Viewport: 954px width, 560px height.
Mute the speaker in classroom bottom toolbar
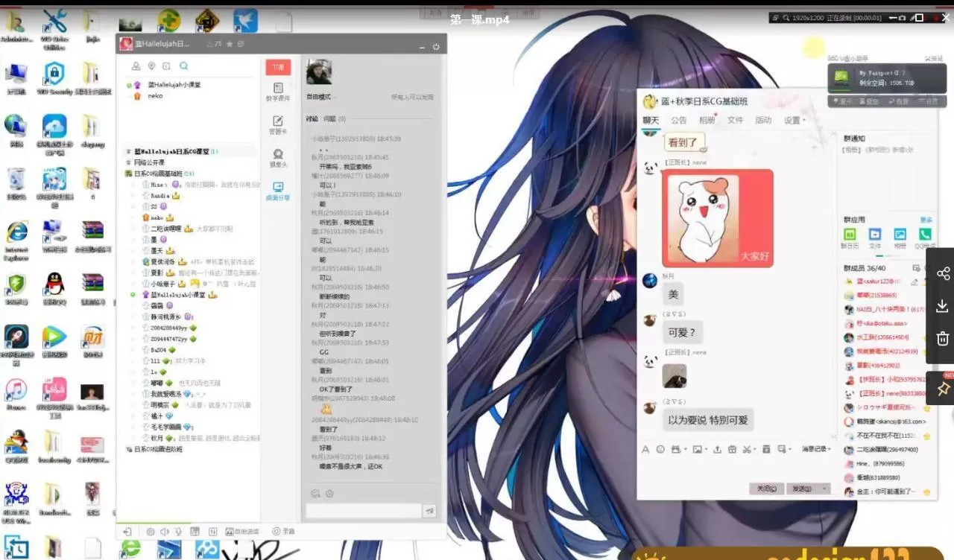click(165, 532)
